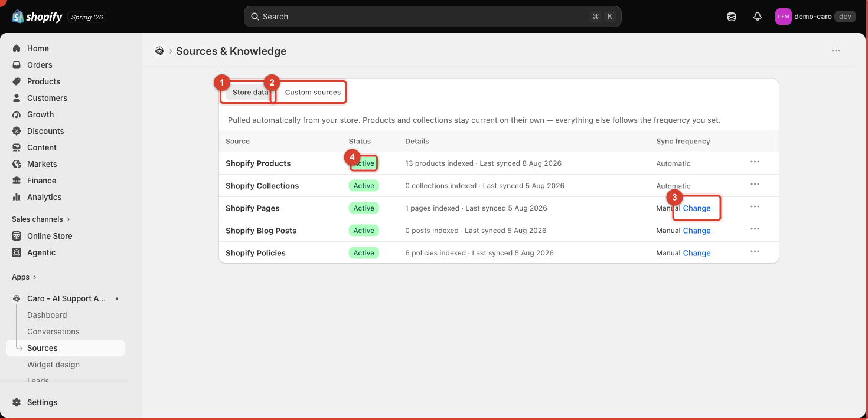Open more options for Shopify Policies row

coord(755,252)
